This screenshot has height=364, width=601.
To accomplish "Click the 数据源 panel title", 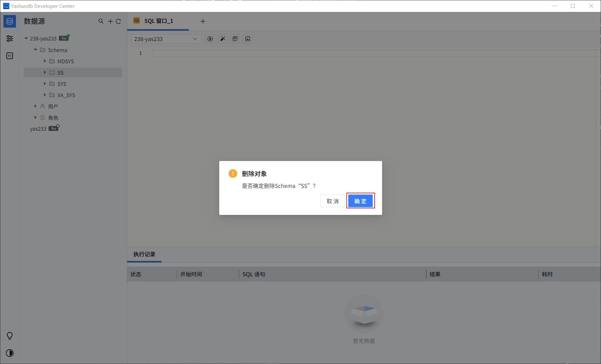I will pyautogui.click(x=34, y=21).
